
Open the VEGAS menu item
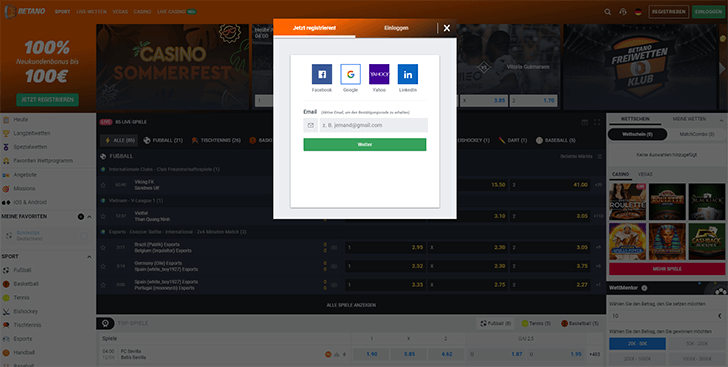[x=120, y=12]
